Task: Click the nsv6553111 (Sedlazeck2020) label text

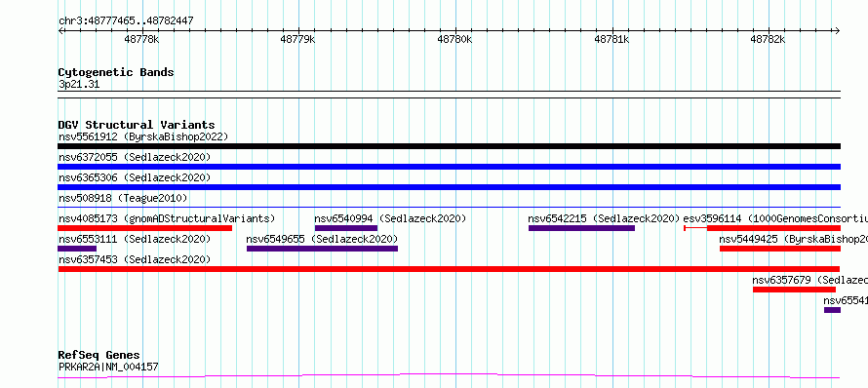Action: tap(135, 239)
